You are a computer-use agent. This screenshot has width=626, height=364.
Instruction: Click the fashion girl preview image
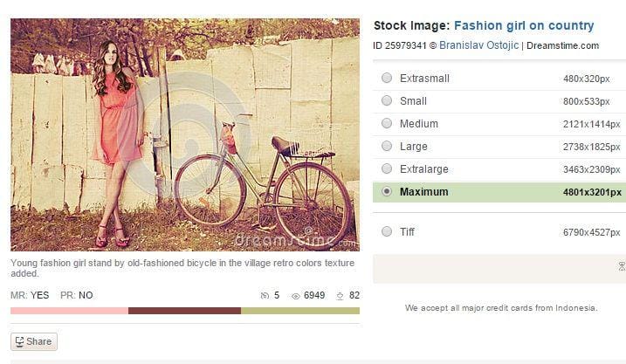click(184, 134)
